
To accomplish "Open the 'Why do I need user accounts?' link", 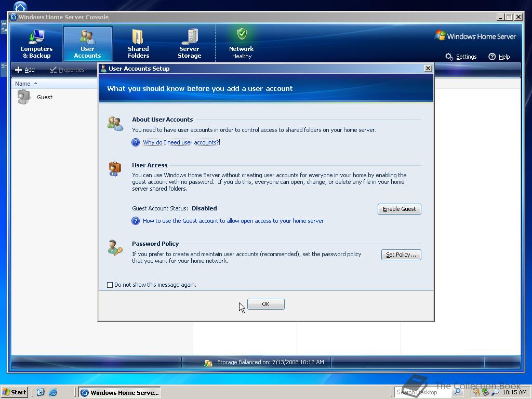I will (x=181, y=142).
